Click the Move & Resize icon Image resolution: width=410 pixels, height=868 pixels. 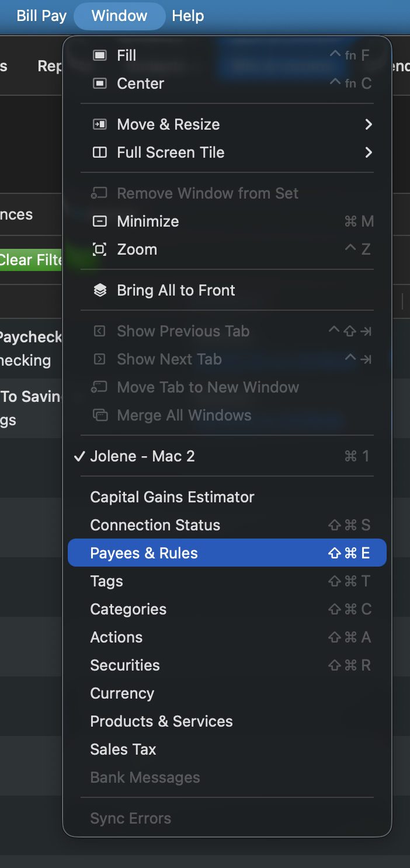100,124
